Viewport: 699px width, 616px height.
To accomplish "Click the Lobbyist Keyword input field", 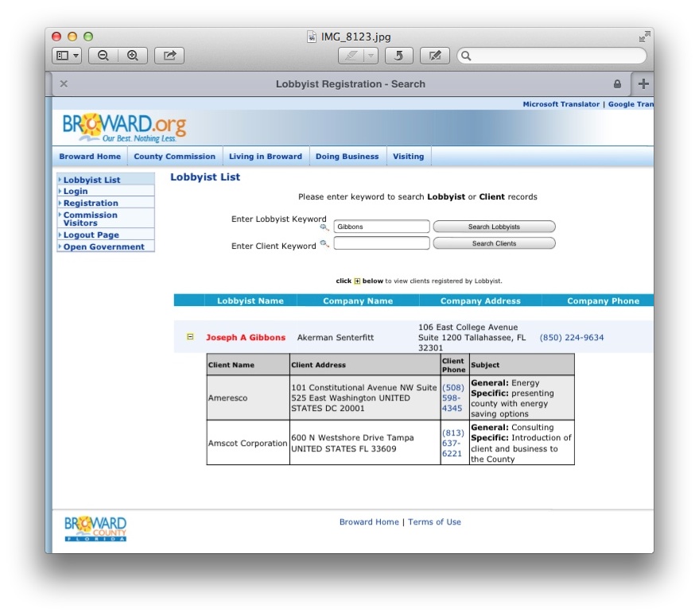I will pos(382,227).
